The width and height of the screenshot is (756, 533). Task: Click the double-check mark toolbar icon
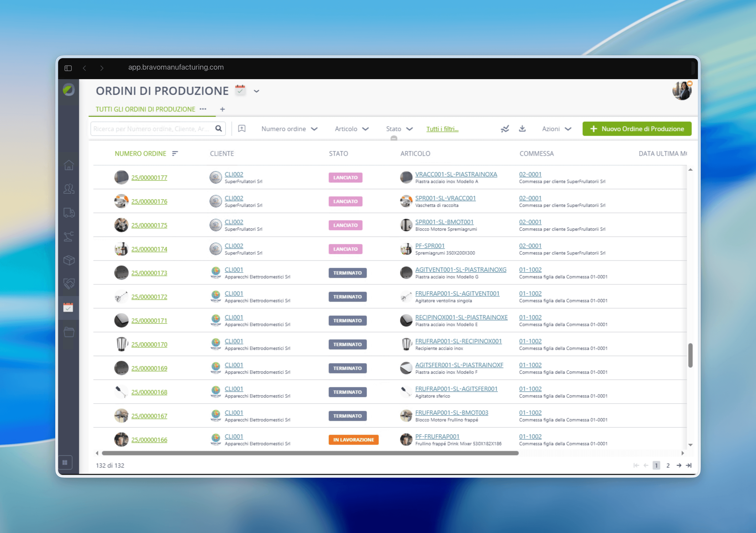505,129
